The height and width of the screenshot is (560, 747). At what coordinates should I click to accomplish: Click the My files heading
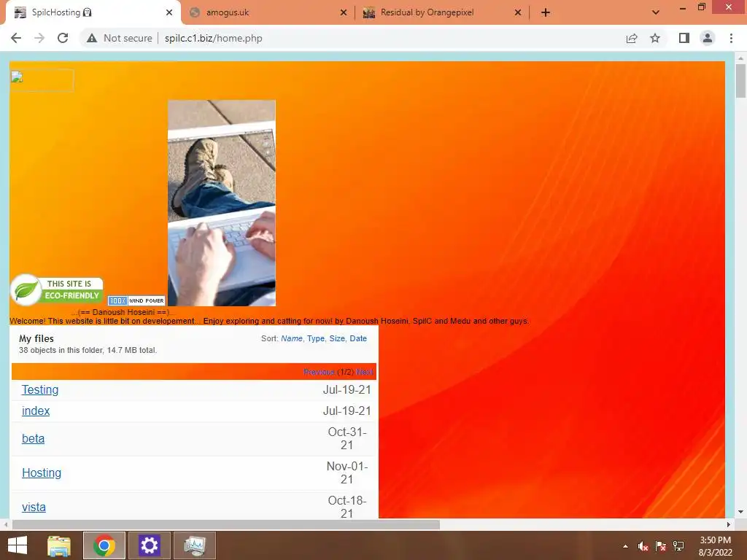(x=36, y=338)
